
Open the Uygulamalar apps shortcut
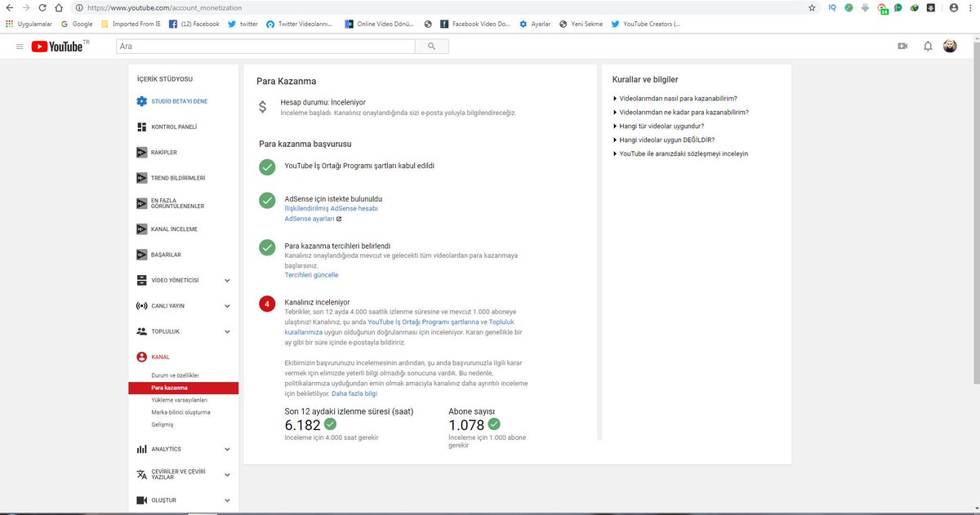pos(29,24)
